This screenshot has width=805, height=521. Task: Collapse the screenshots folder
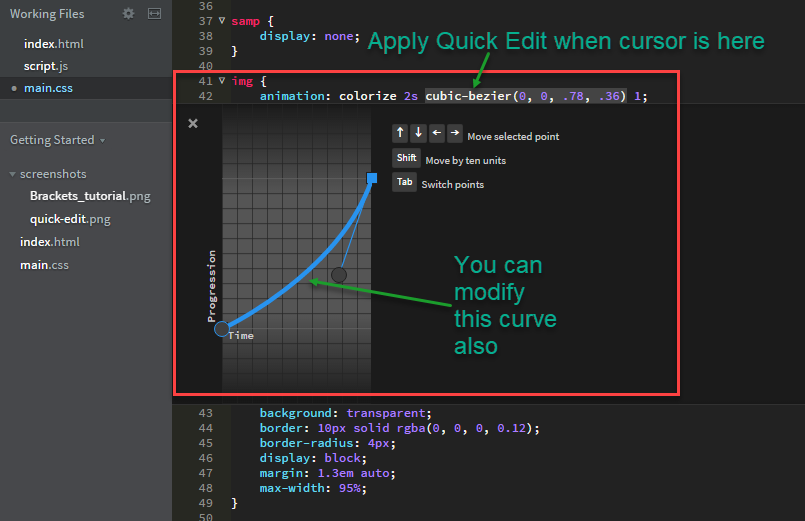(x=13, y=174)
